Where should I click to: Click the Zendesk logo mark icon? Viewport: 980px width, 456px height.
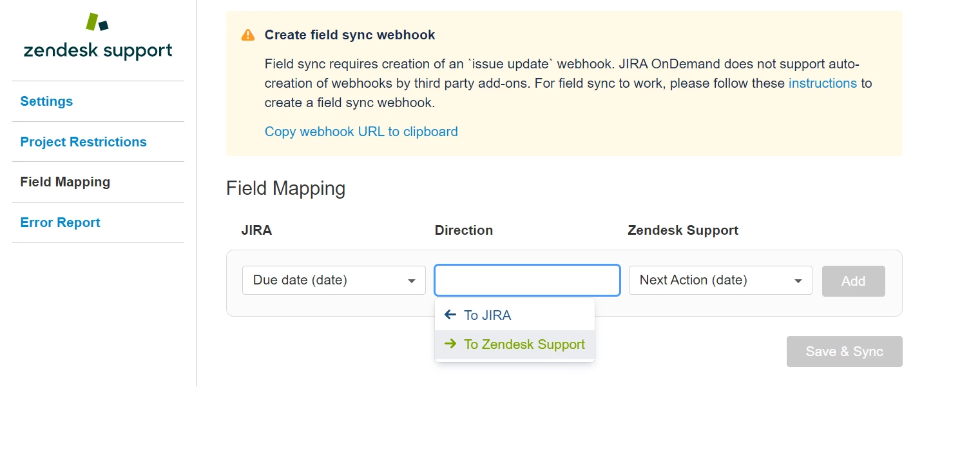[x=97, y=22]
